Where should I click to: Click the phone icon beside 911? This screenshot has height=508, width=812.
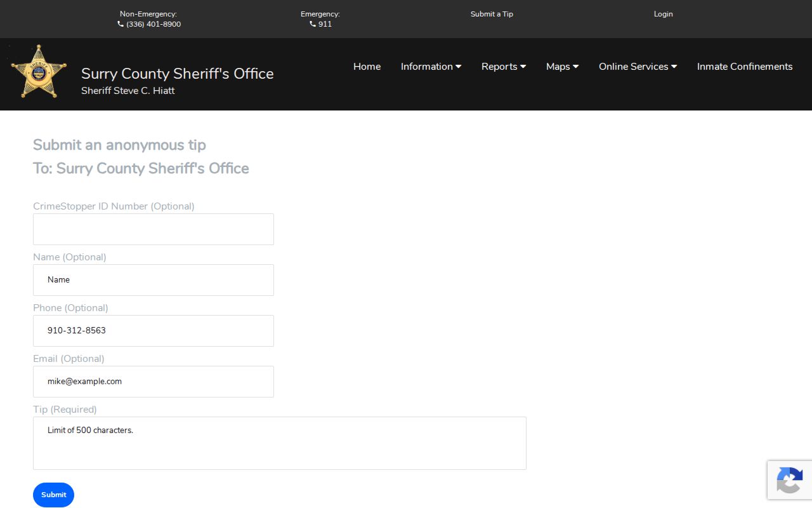tap(313, 24)
